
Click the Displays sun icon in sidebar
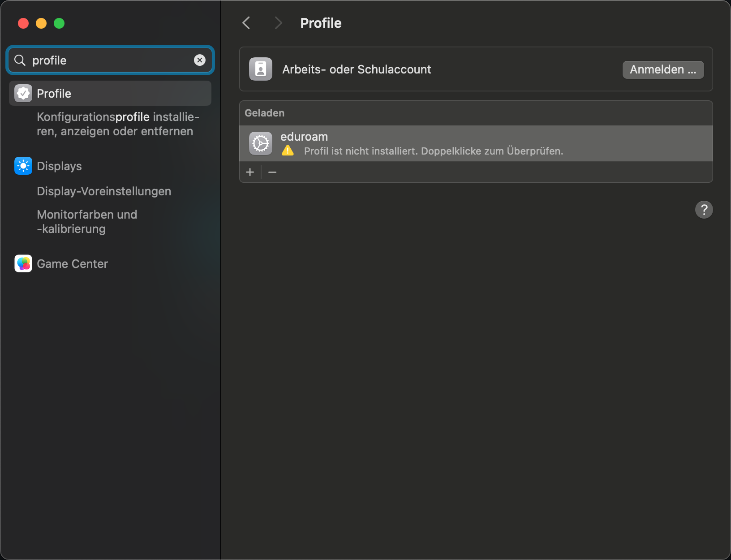(x=23, y=166)
